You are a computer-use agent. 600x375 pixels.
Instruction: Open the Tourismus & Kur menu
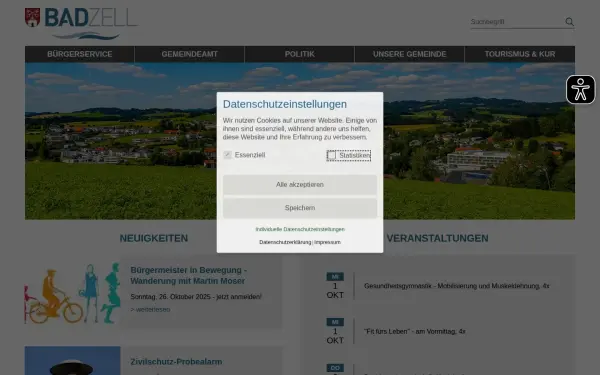520,54
